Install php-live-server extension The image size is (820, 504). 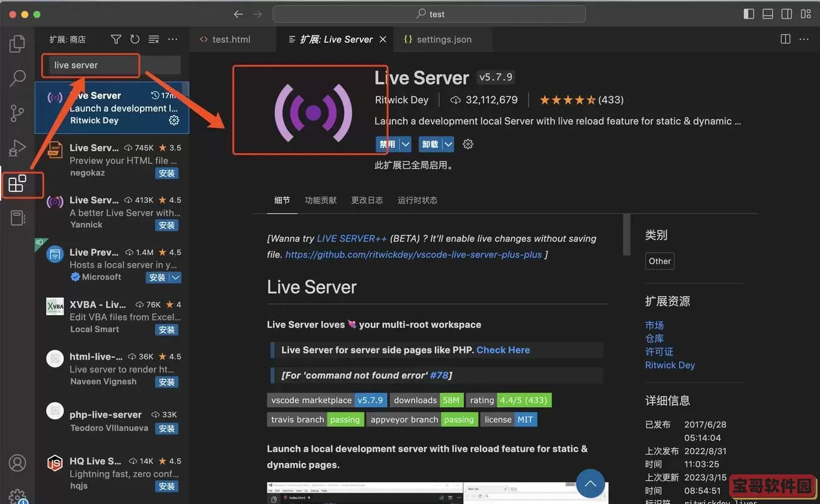(167, 428)
